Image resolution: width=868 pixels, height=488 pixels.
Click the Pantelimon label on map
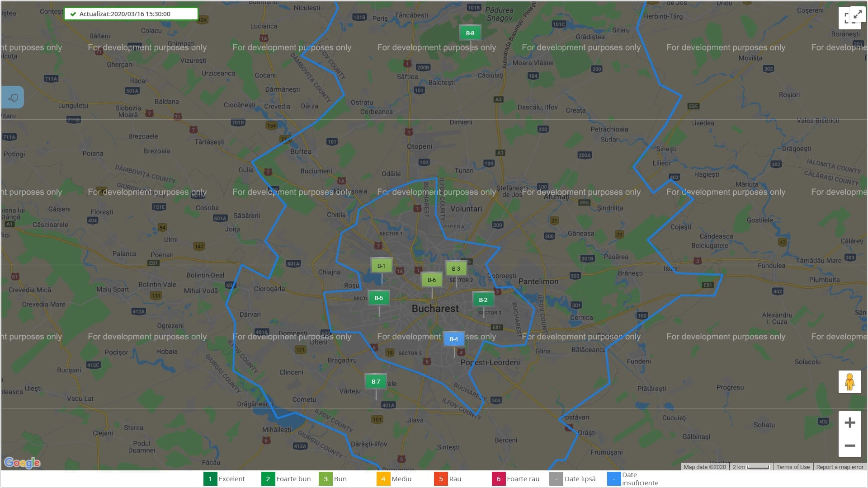(538, 282)
